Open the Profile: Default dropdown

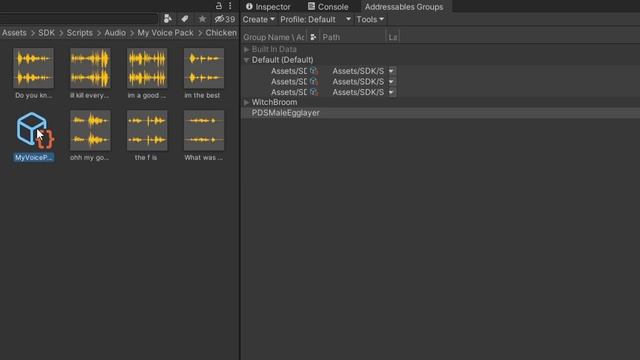point(316,19)
